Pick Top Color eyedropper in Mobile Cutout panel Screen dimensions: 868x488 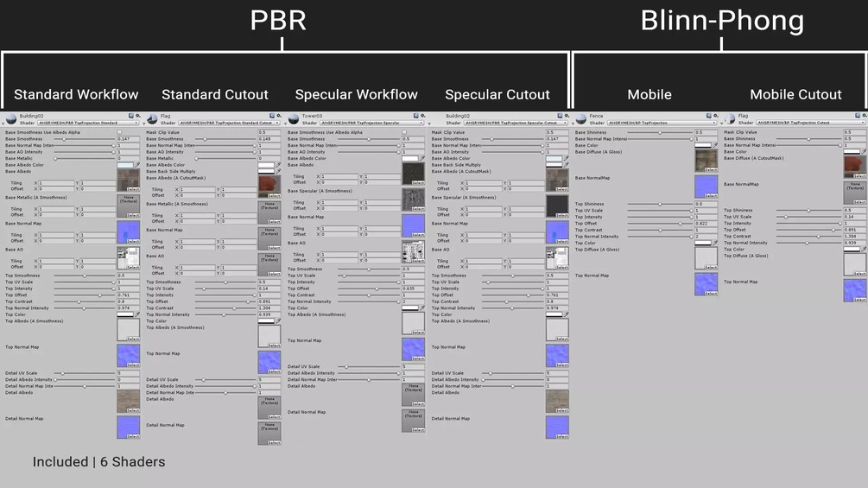[x=865, y=250]
